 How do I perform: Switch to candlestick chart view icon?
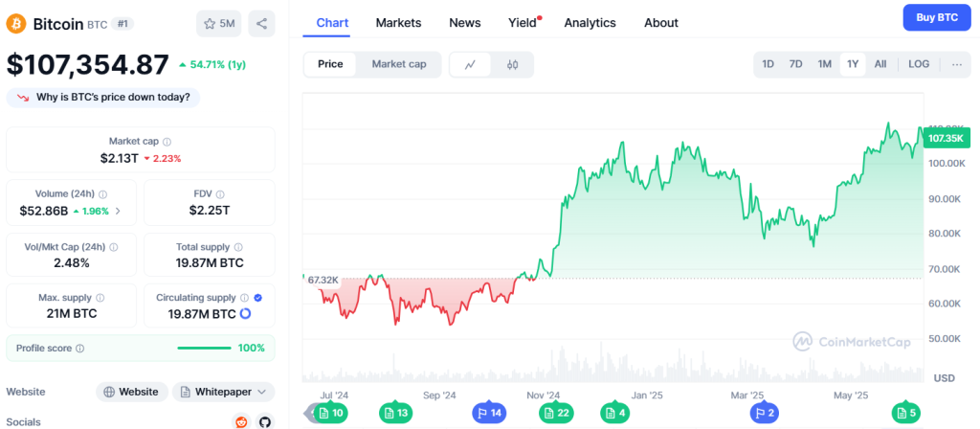[513, 64]
